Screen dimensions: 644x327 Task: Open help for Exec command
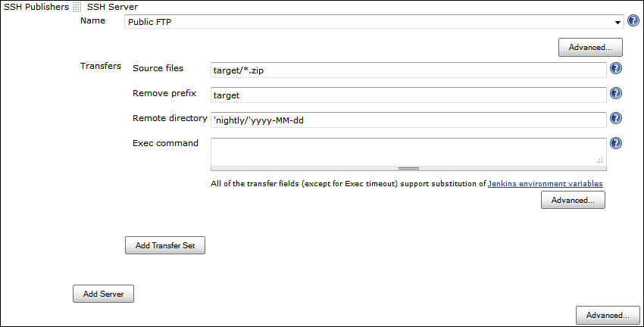pos(616,143)
